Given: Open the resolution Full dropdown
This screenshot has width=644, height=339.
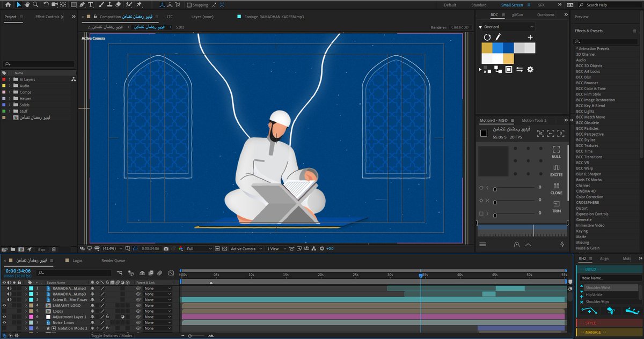Looking at the screenshot, I should (199, 249).
